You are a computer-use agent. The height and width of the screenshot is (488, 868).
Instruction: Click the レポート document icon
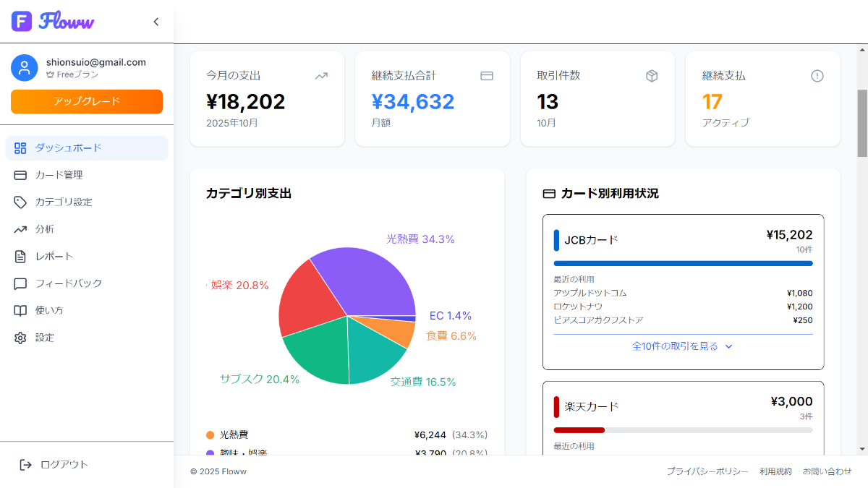click(20, 257)
